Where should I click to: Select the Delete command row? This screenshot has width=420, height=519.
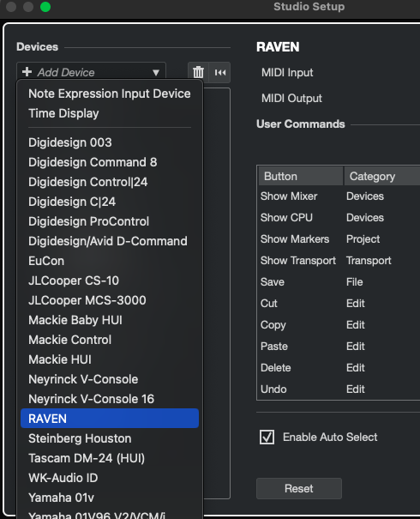tap(339, 368)
